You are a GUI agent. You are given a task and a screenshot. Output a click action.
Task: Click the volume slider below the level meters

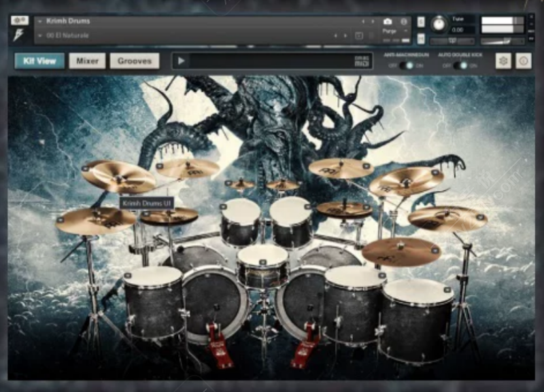(x=503, y=41)
